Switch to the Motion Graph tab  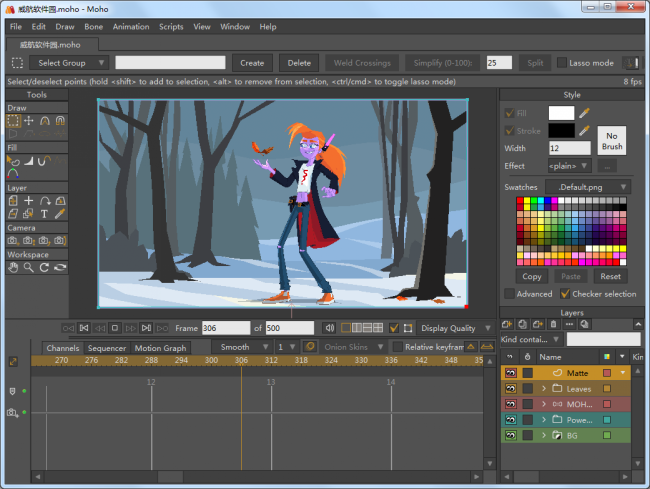coord(160,348)
